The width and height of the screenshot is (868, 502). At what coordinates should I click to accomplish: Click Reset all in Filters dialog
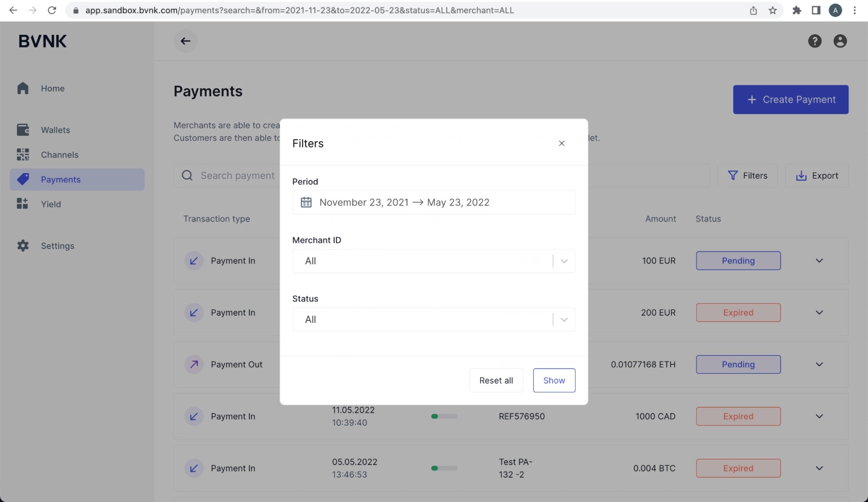[496, 380]
